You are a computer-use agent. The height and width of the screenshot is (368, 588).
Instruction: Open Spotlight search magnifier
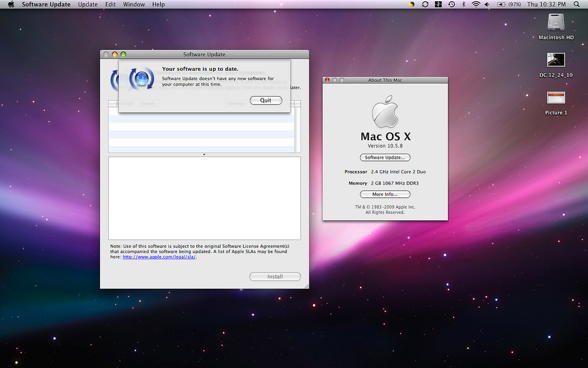577,5
